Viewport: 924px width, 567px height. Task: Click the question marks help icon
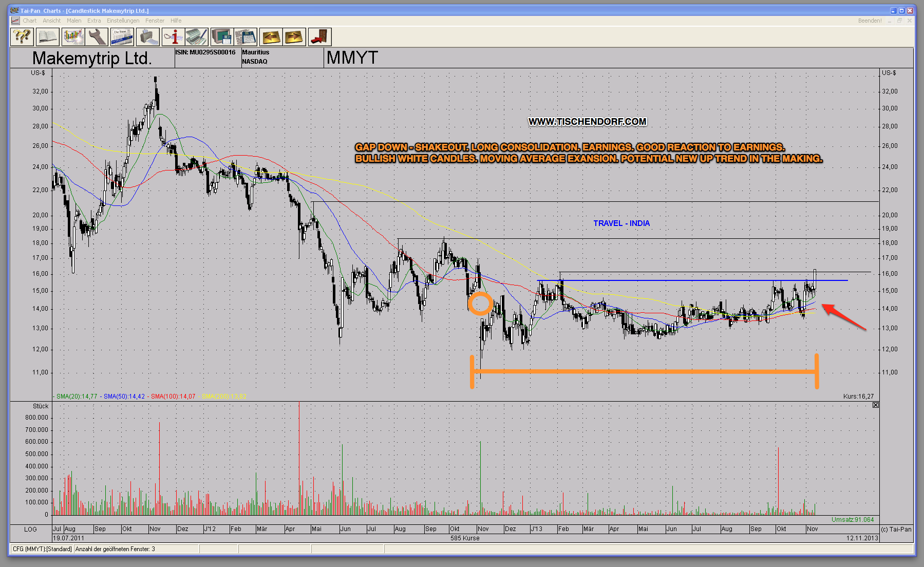[22, 37]
